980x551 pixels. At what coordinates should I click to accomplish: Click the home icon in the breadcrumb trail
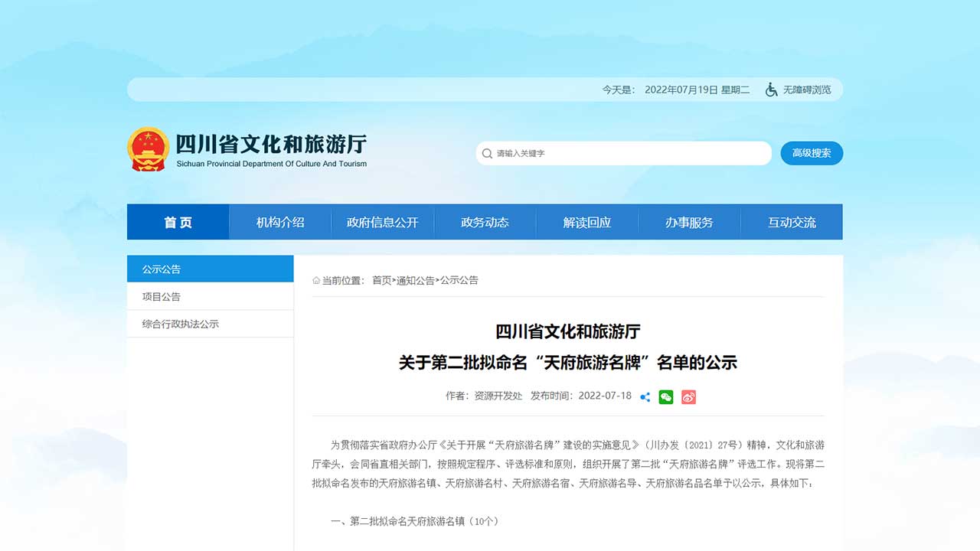[x=315, y=280]
